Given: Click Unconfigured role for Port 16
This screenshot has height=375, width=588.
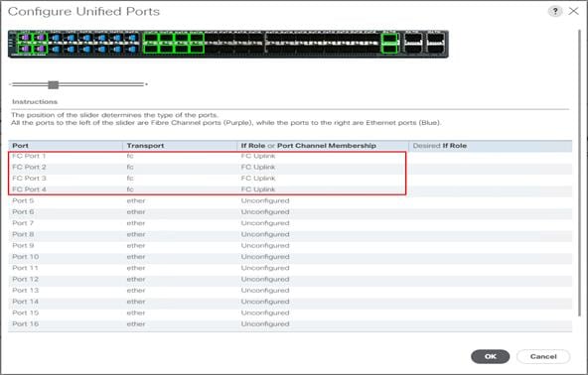Looking at the screenshot, I should point(265,324).
